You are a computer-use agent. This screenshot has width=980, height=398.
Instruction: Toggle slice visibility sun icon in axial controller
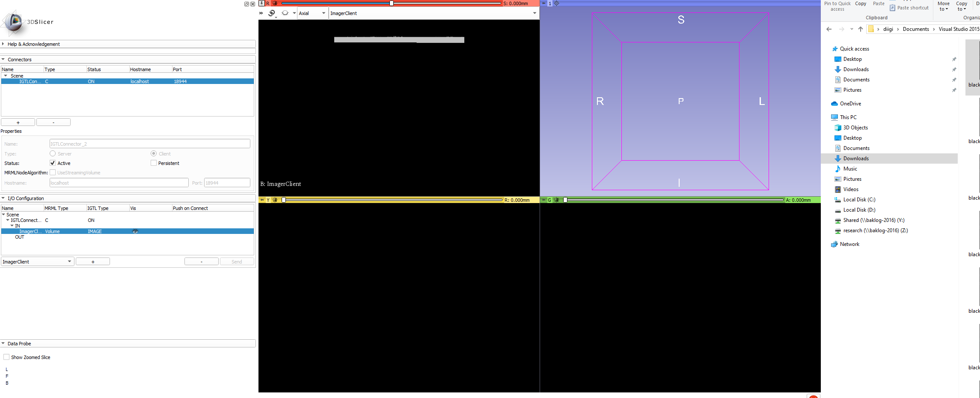pos(285,13)
